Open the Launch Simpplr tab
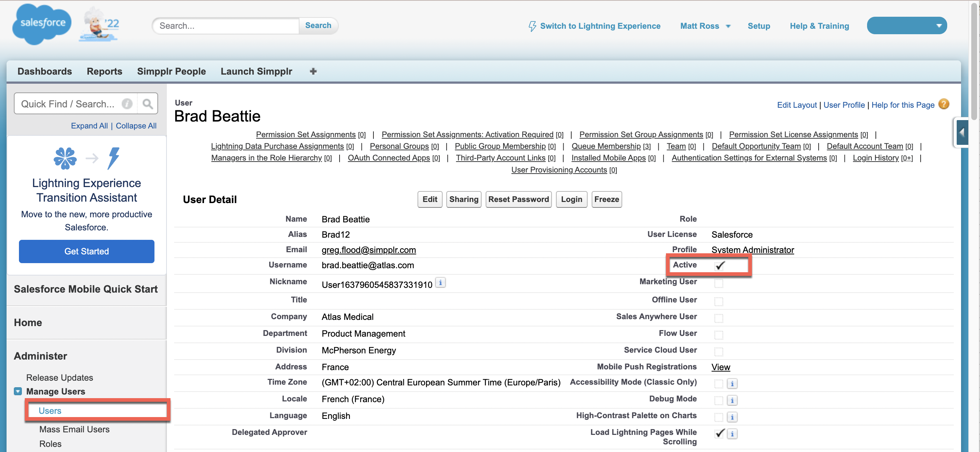 (256, 71)
